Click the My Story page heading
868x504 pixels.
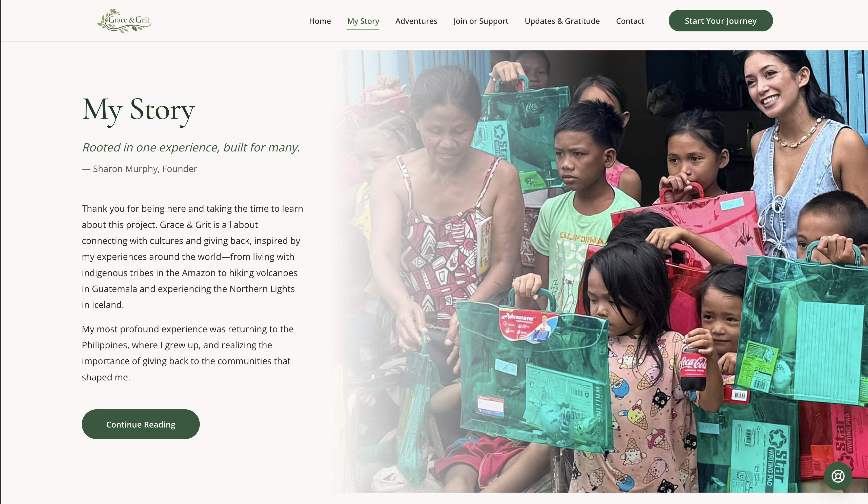(x=139, y=110)
